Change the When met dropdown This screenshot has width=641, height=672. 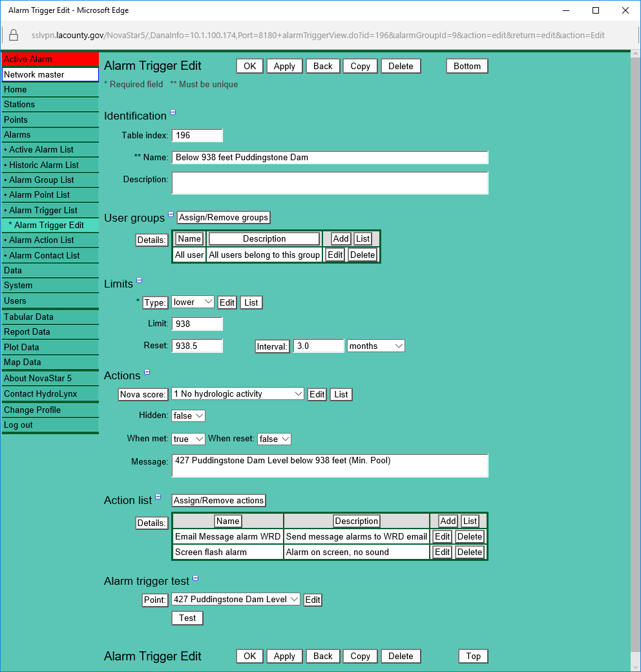point(188,439)
